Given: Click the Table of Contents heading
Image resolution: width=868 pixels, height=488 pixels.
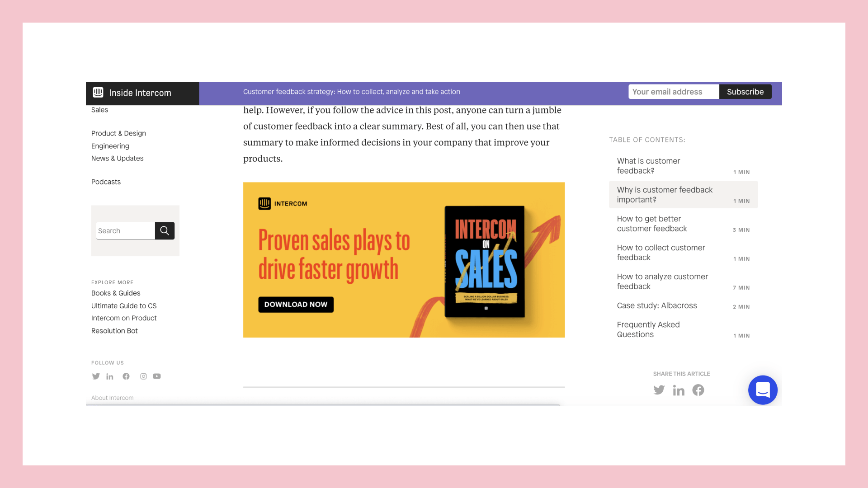Looking at the screenshot, I should click(647, 140).
